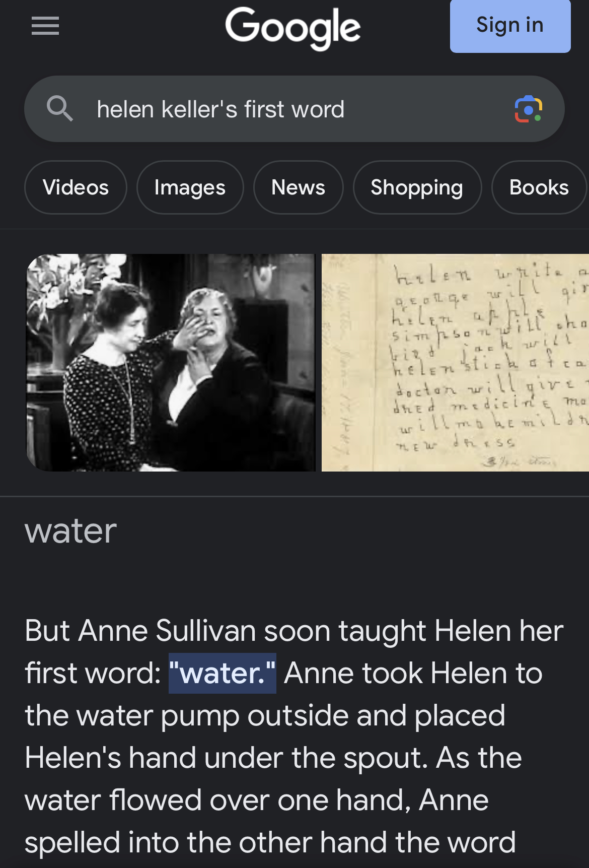
Task: Click the 'the water pump outside' snippet line
Action: coord(265,715)
